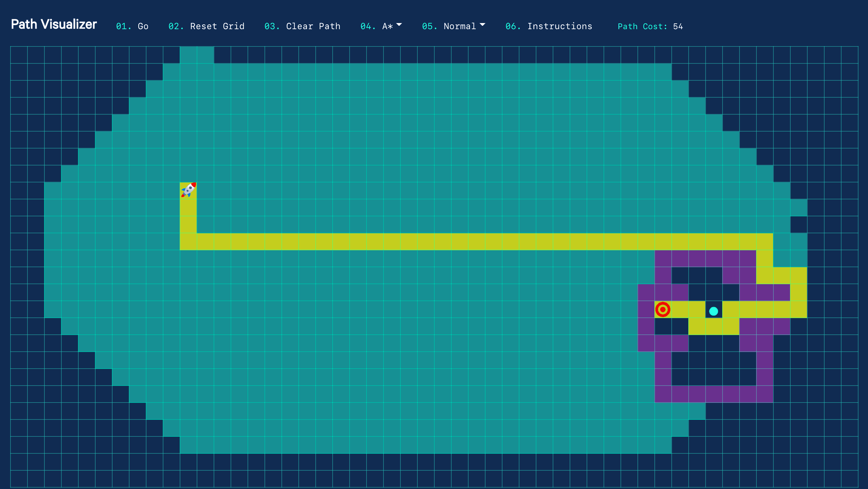Click the isolated dark notch on oval's right edge

(x=798, y=224)
